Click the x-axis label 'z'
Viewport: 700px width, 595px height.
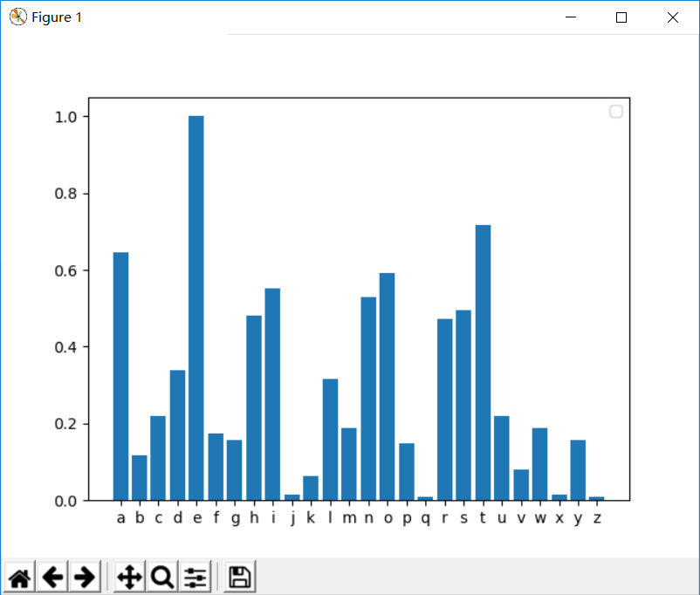click(597, 517)
